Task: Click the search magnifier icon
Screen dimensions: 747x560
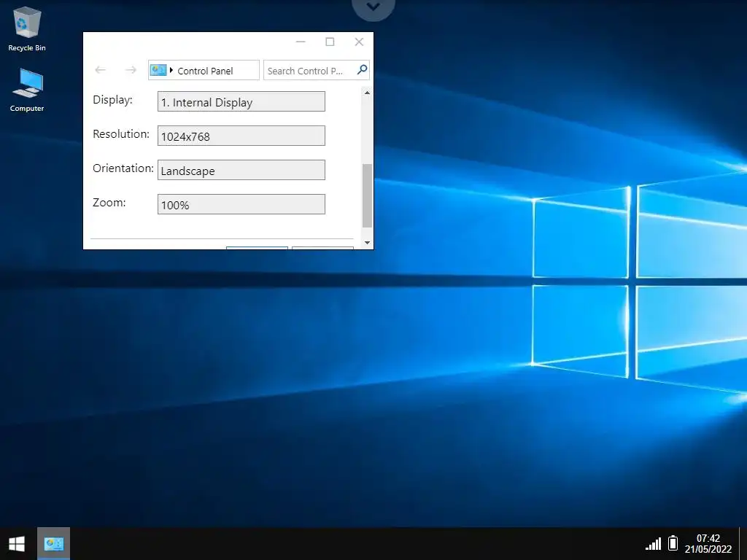Action: [362, 69]
